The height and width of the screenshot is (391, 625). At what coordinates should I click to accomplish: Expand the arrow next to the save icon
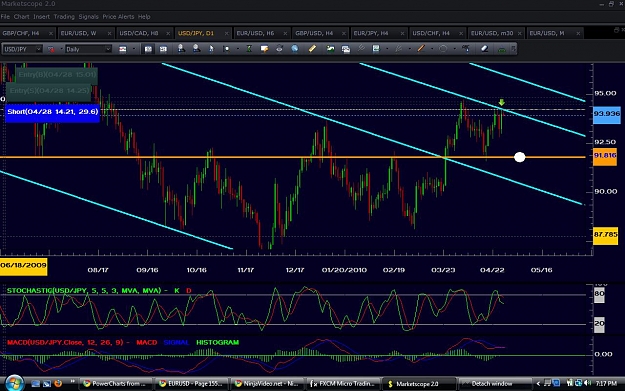coord(387,49)
